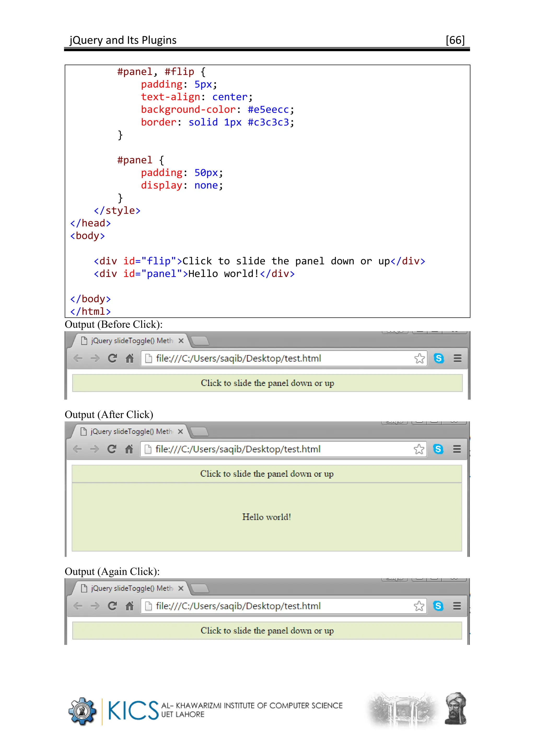Click bookmark star in second browser address bar

(419, 449)
